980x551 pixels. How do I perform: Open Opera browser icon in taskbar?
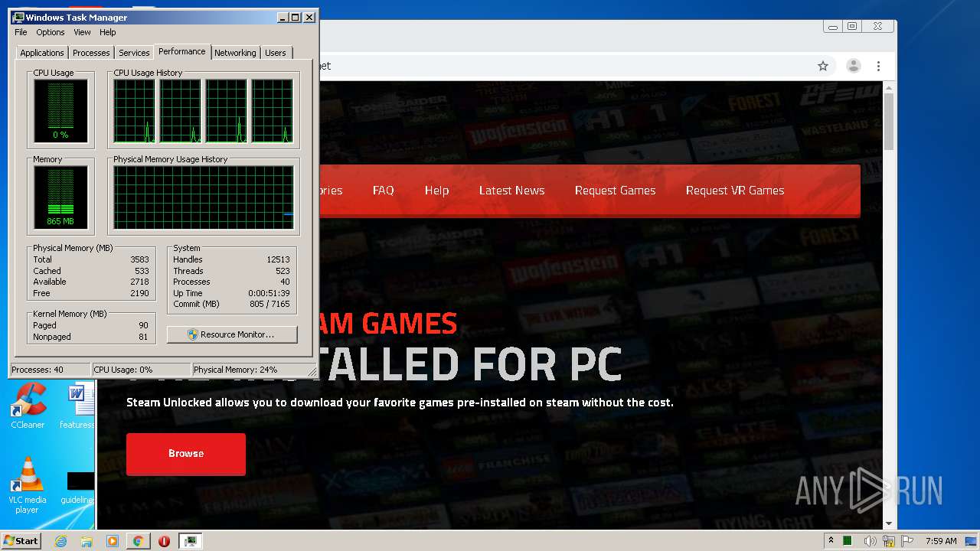(x=164, y=541)
